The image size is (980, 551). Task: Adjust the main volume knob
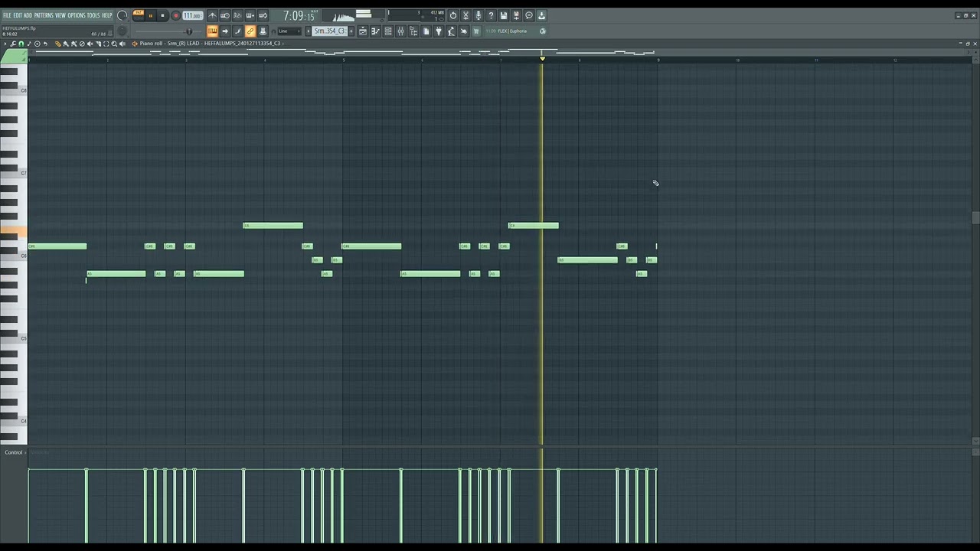tap(122, 15)
